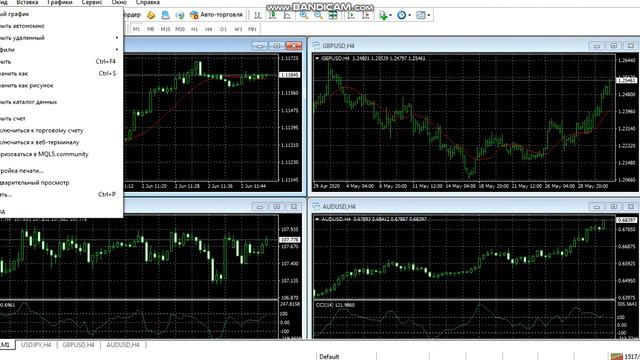640x360 pixels.
Task: Choose the MQL5.community login entry
Action: [x=60, y=154]
